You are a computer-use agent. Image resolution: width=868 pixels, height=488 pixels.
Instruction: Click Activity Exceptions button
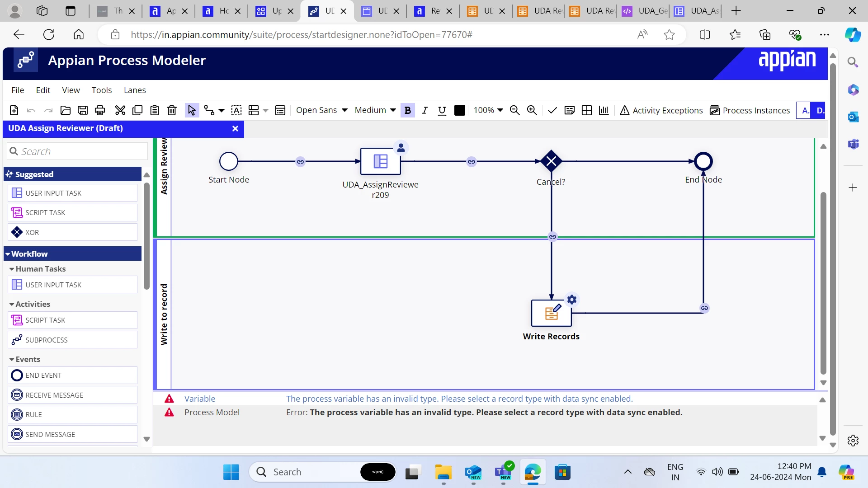coord(661,110)
